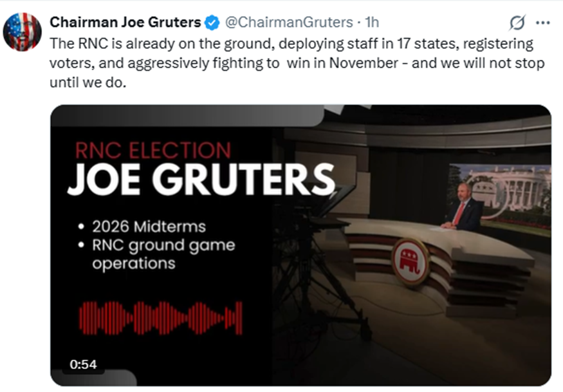Click the Chairman Joe Gruters display name

(125, 23)
